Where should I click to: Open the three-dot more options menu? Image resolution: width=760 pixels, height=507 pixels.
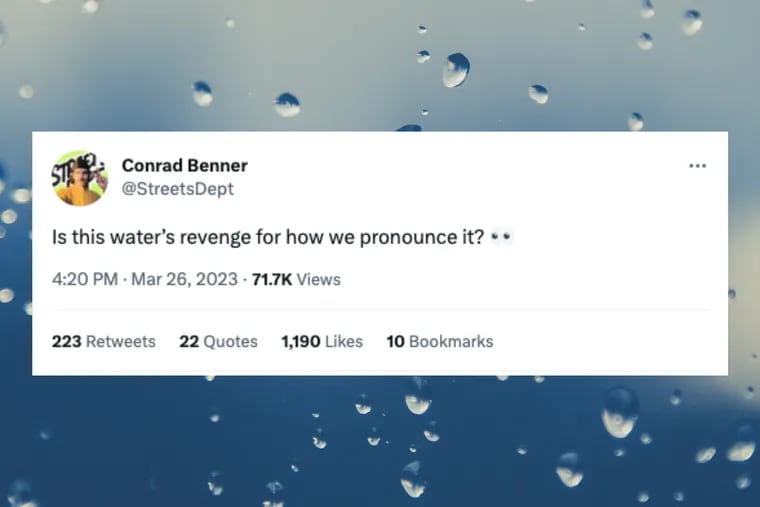[697, 166]
